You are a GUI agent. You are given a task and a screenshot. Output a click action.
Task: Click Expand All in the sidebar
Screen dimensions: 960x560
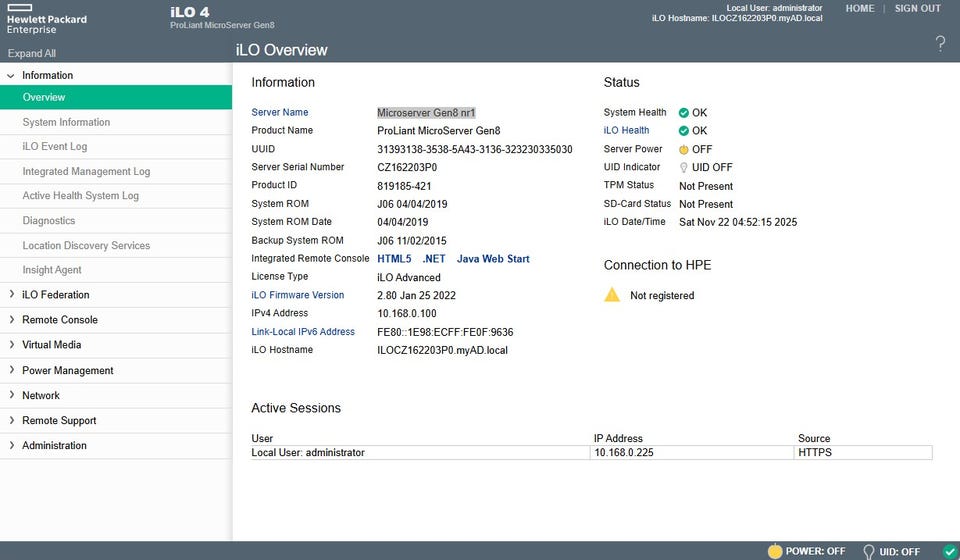(x=32, y=54)
